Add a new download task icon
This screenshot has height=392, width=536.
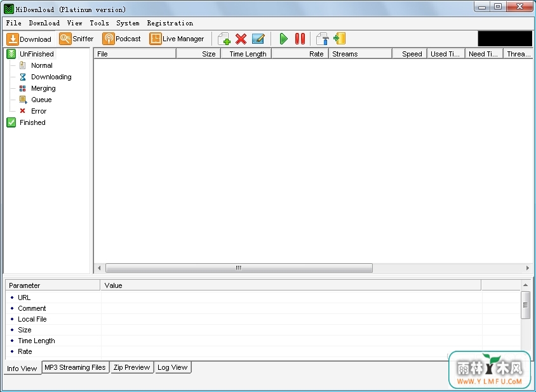(224, 39)
